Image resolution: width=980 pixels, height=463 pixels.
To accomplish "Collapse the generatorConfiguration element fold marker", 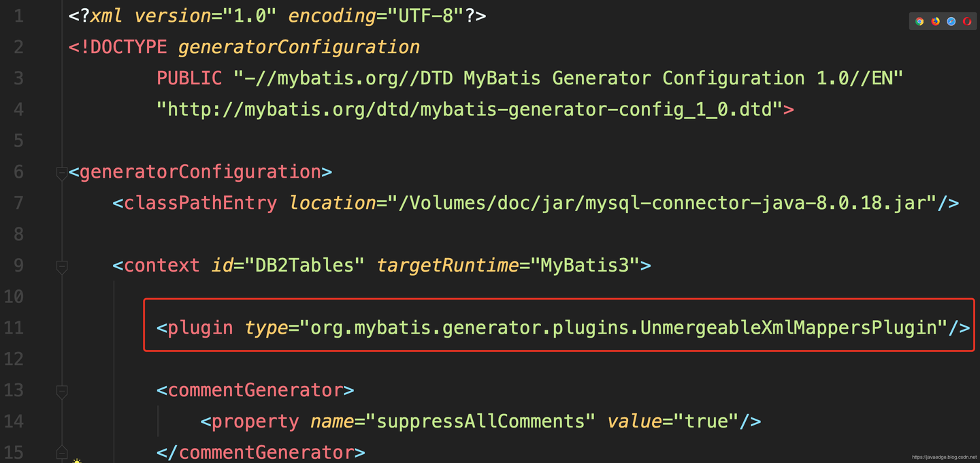I will pos(62,172).
